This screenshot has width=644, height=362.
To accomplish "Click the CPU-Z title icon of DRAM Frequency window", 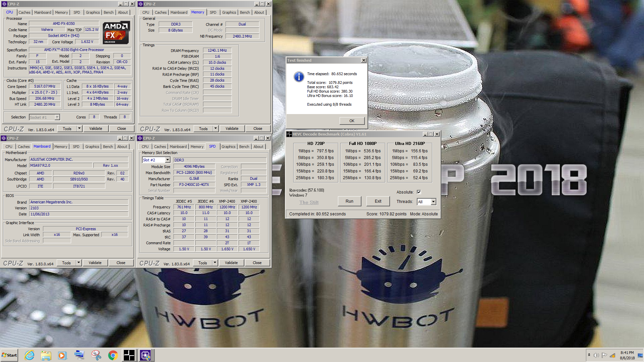I will [141, 4].
